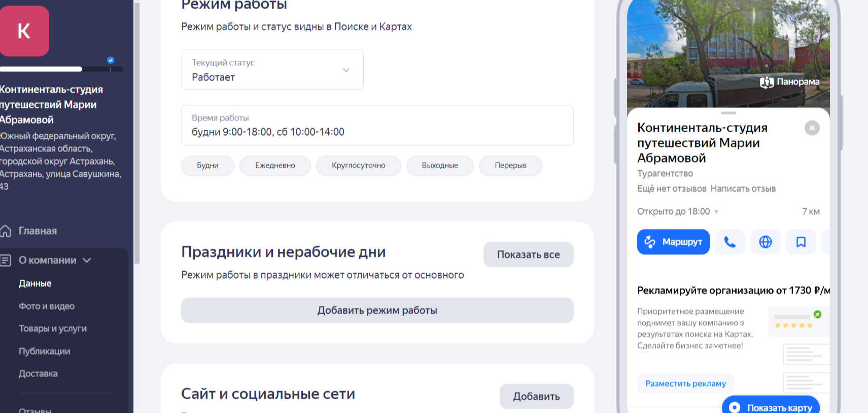Close the company card with X icon

pos(812,128)
